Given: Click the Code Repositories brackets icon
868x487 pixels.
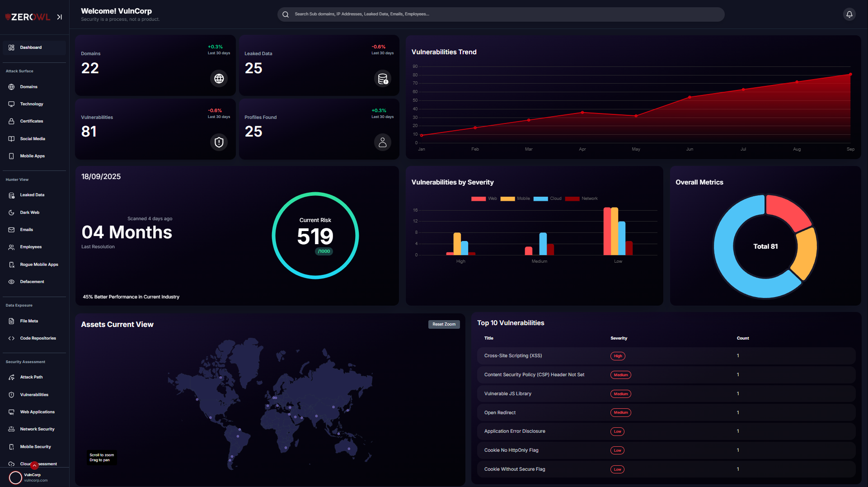Looking at the screenshot, I should point(12,338).
